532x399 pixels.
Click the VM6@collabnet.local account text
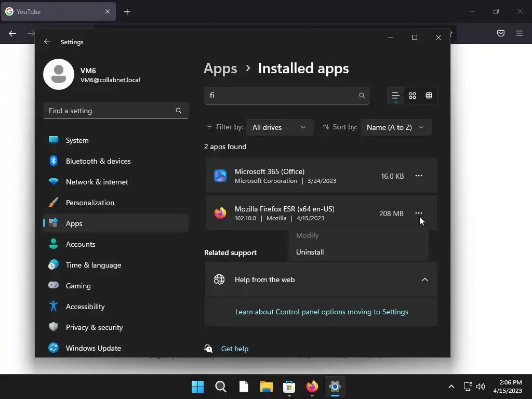(110, 80)
